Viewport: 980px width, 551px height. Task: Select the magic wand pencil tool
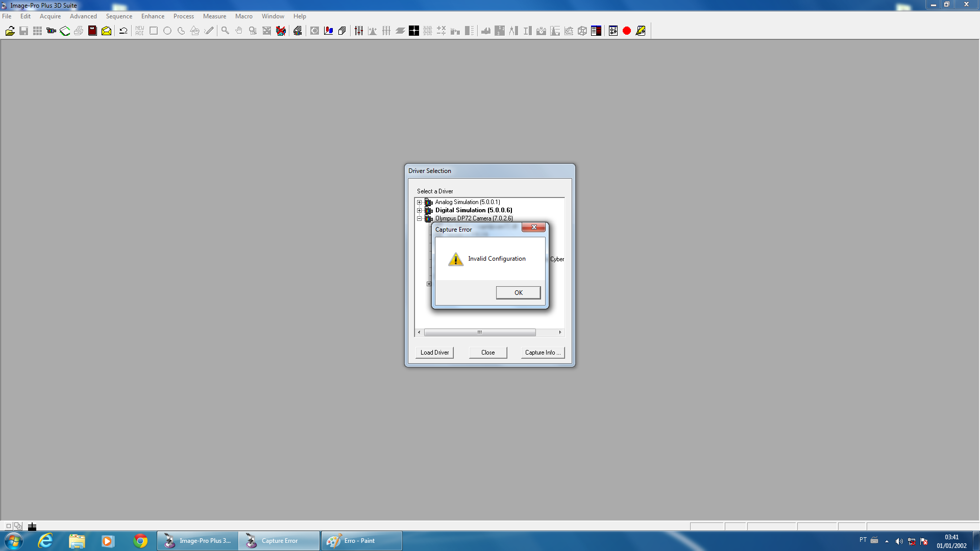[209, 31]
